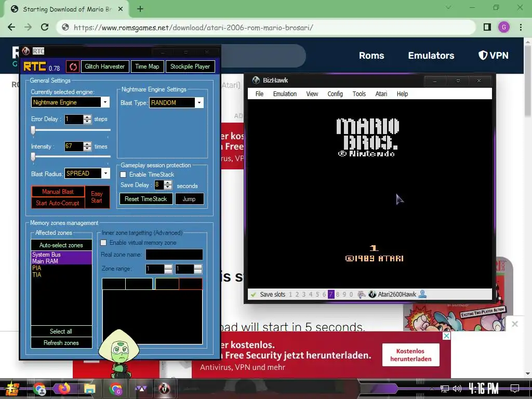
Task: Click the Error Delay slider handle
Action: point(33,130)
